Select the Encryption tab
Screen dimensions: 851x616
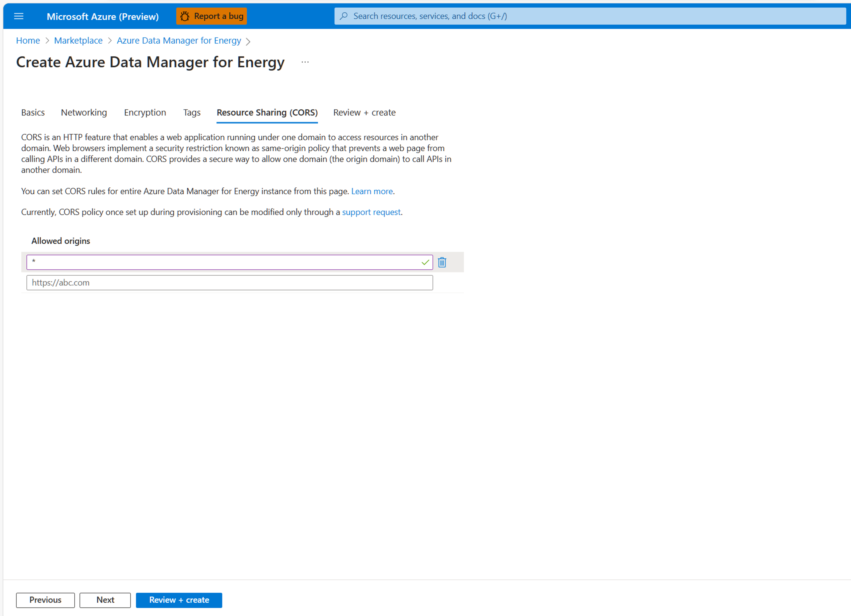(x=145, y=112)
